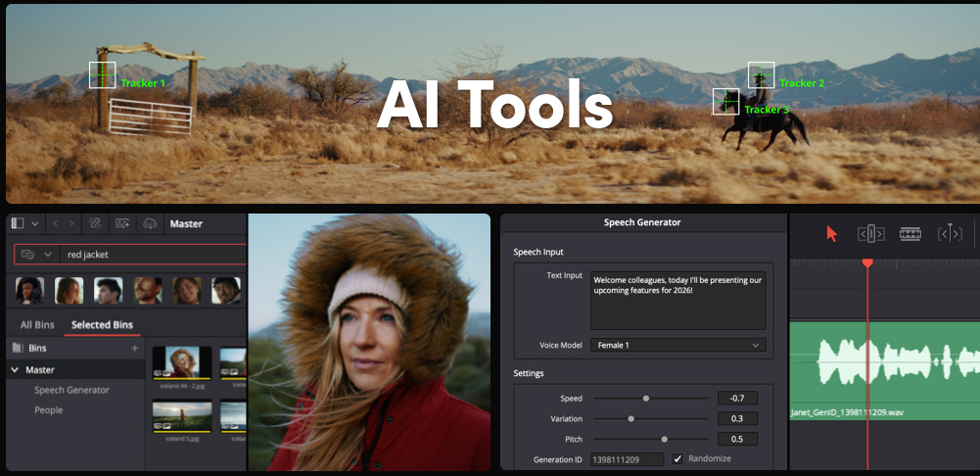Add a new bin with the plus icon
The image size is (980, 476).
[x=134, y=348]
